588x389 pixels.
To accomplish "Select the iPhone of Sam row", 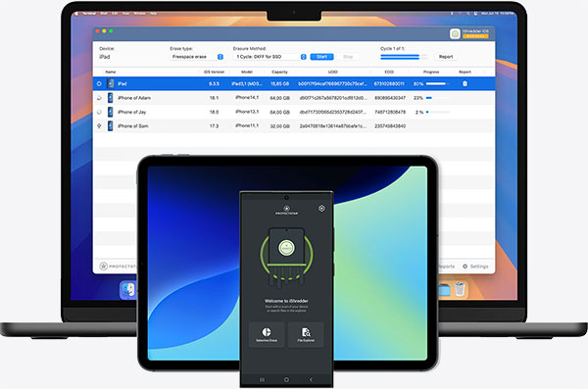I will click(x=294, y=126).
